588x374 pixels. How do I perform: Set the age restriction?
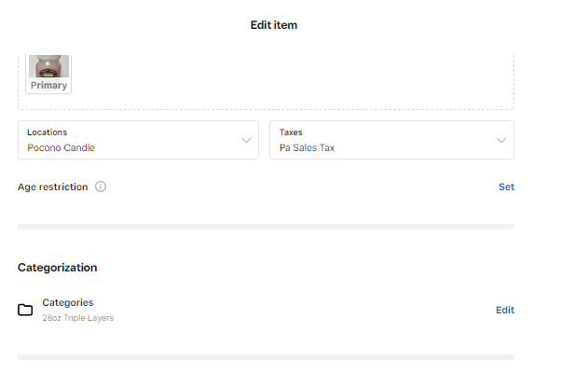point(506,187)
